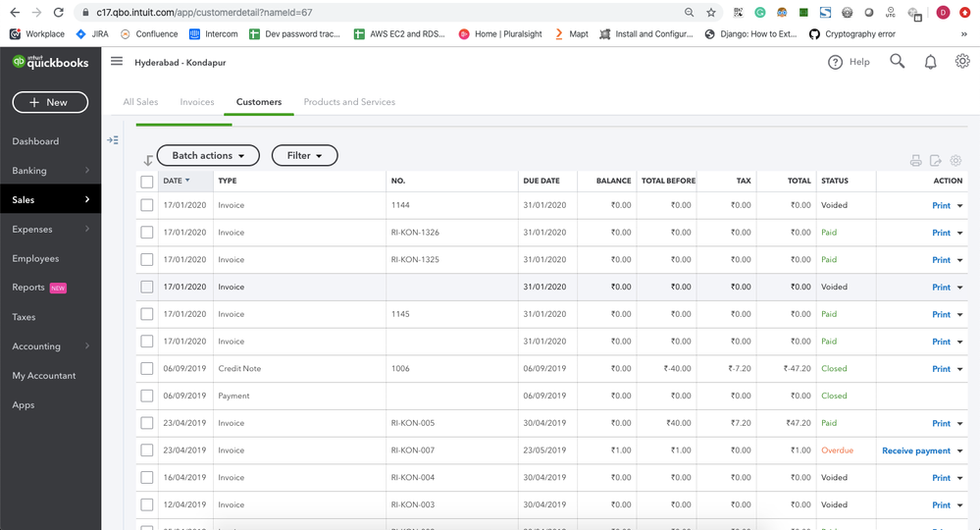Click the export icon above the table

tap(936, 161)
